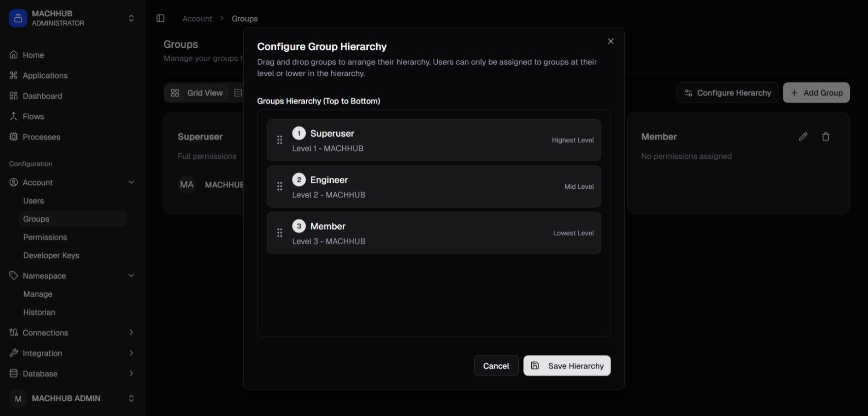868x416 pixels.
Task: Click the number 2 badge for Engineer
Action: coord(299,179)
